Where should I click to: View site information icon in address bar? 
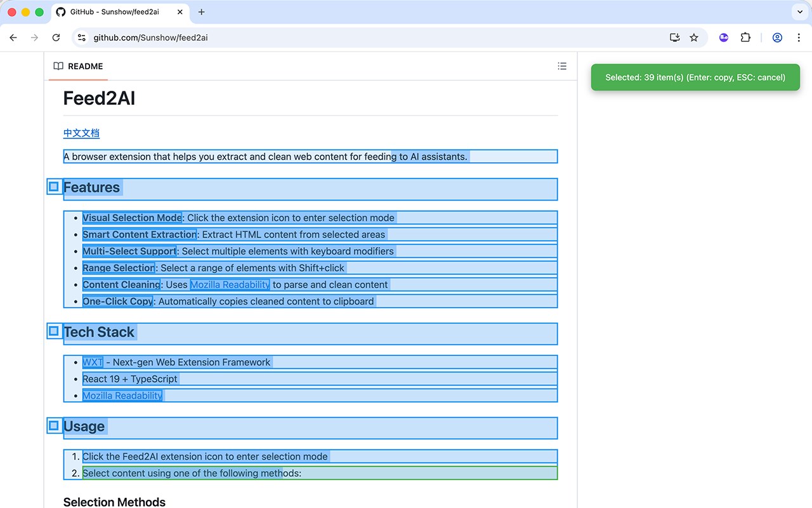click(81, 37)
